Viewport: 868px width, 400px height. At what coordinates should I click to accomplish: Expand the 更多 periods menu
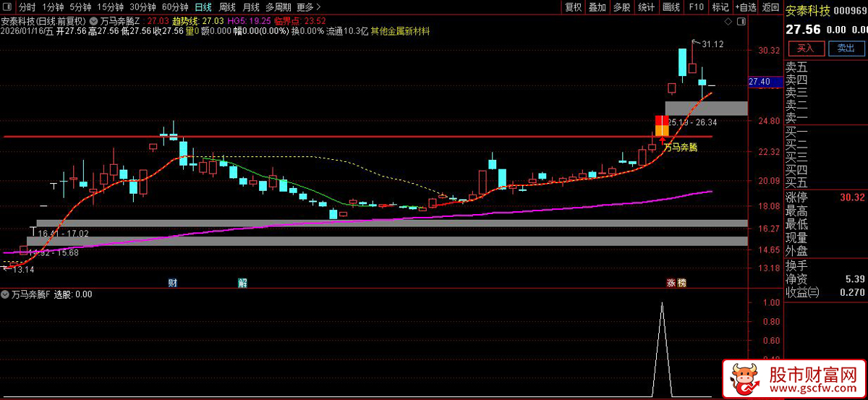310,7
